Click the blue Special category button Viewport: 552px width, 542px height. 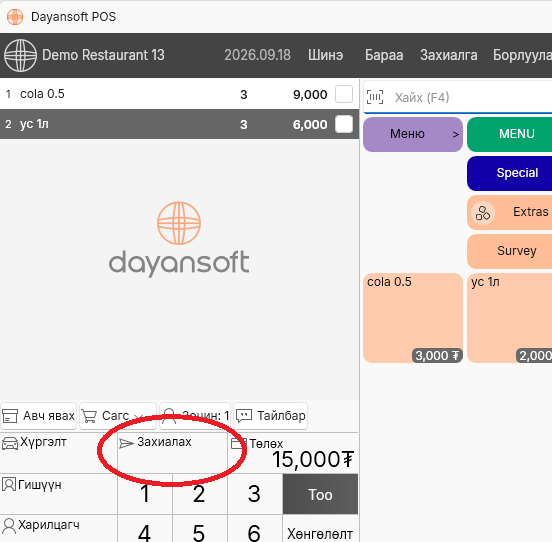(509, 173)
